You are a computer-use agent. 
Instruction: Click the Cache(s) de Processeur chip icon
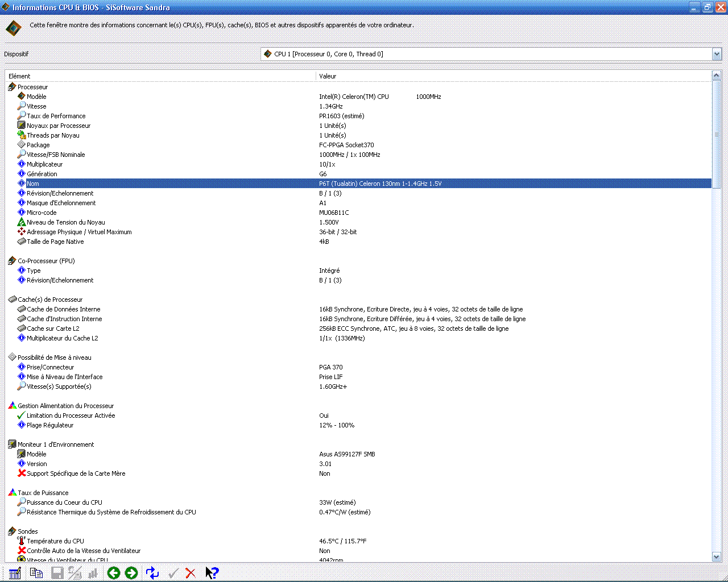(x=12, y=300)
